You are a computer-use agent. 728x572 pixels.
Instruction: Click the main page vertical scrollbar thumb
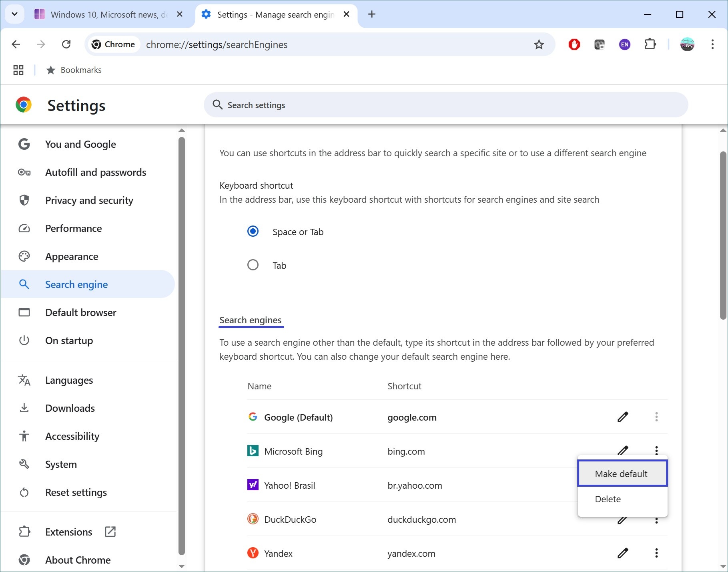pos(723,235)
